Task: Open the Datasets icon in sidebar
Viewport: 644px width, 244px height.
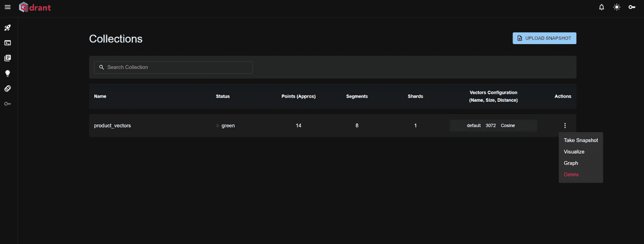Action: pyautogui.click(x=8, y=89)
